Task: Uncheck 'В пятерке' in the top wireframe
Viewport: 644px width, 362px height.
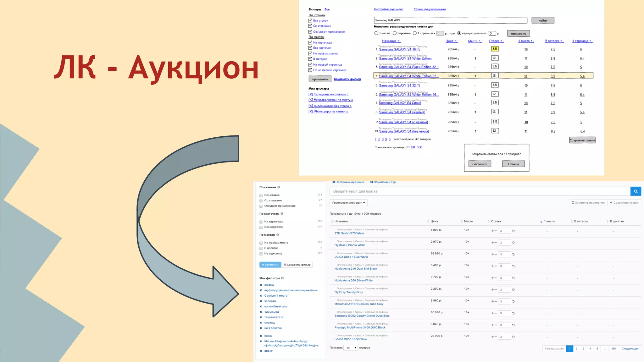Action: pos(310,59)
